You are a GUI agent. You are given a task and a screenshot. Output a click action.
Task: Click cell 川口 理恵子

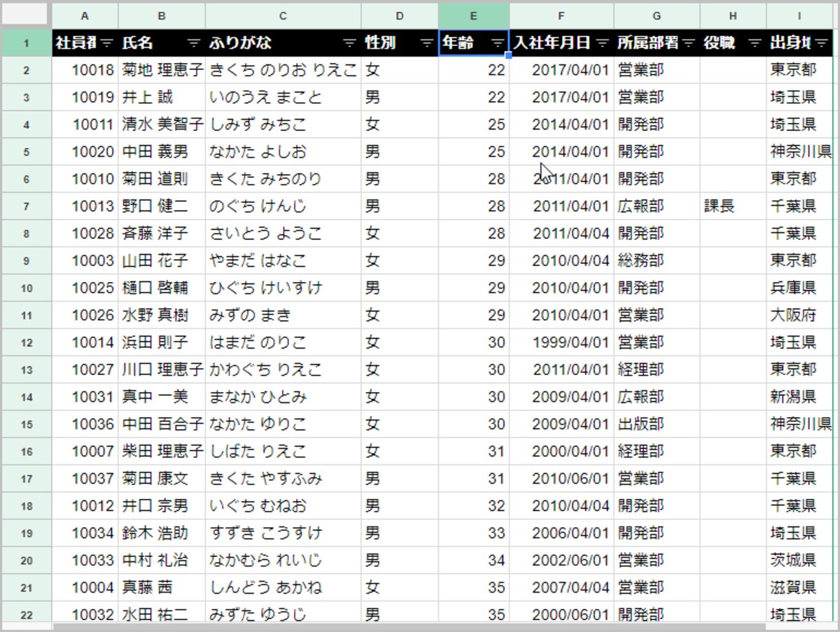pos(162,370)
